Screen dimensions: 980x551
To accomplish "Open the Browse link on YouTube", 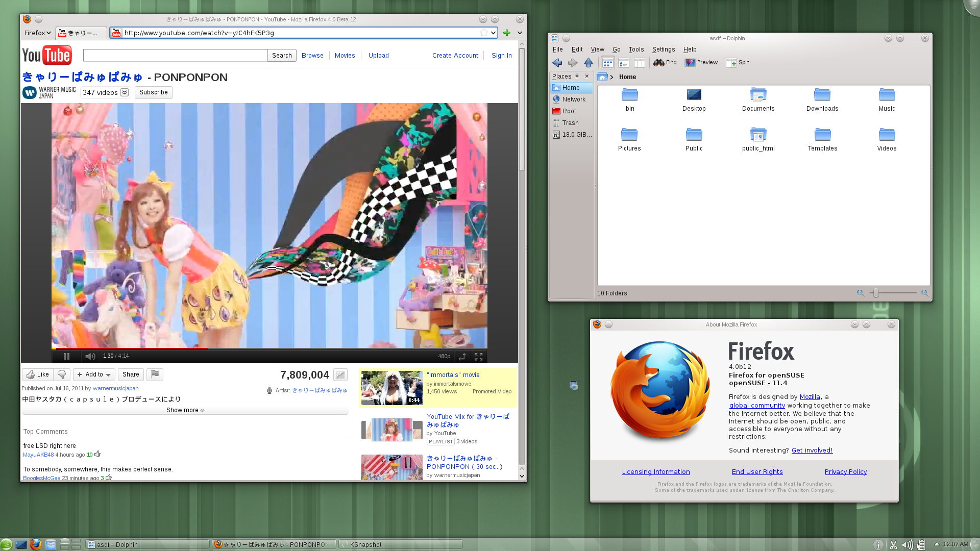I will [312, 56].
